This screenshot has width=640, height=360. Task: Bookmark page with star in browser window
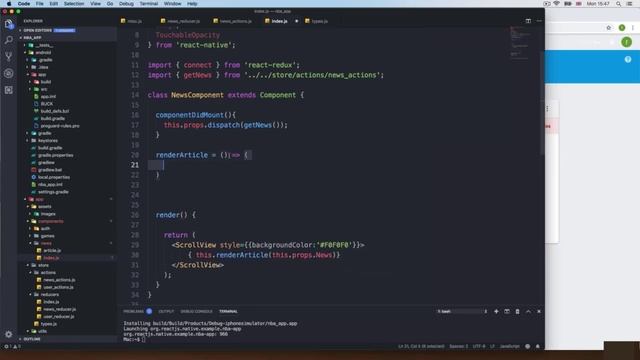[609, 28]
